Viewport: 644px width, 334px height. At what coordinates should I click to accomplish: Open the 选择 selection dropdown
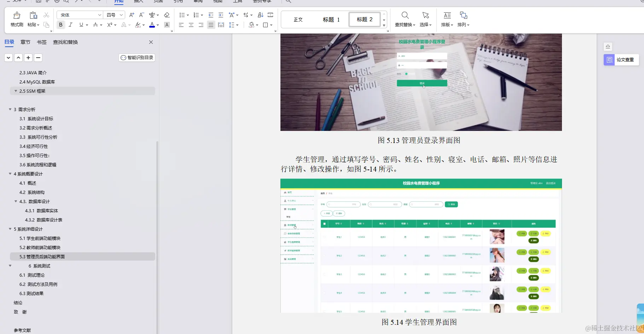[x=425, y=19]
